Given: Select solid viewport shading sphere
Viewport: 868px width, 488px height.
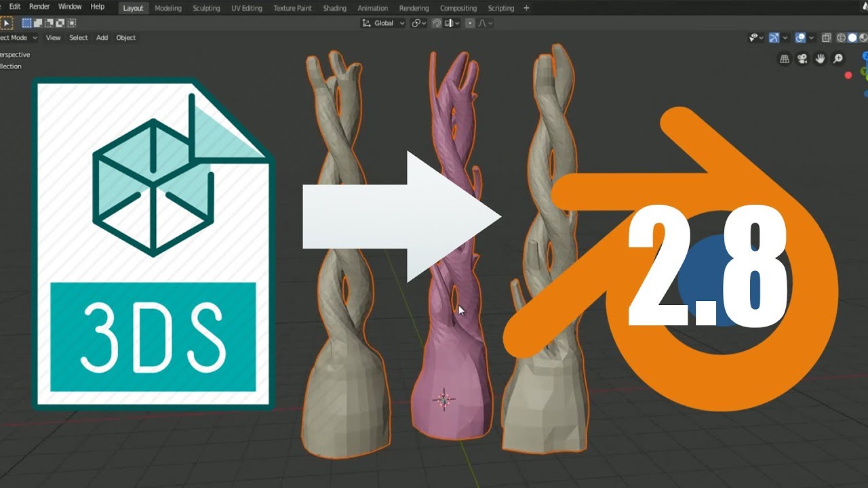Looking at the screenshot, I should click(x=852, y=38).
